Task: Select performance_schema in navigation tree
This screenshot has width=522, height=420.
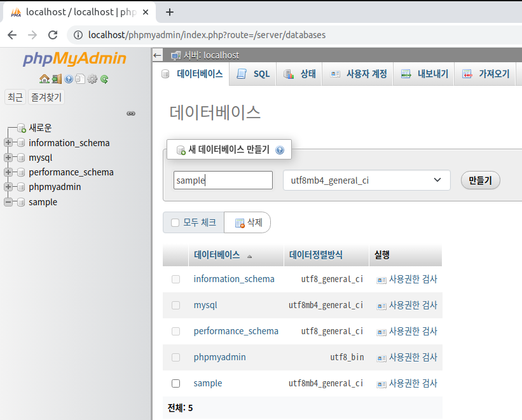Action: click(71, 172)
